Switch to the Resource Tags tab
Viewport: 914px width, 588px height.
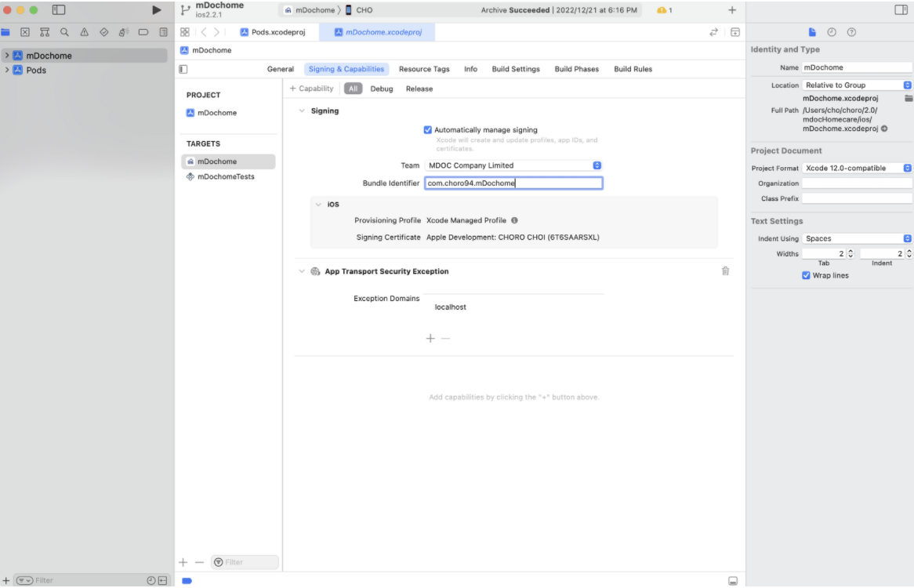pos(424,69)
